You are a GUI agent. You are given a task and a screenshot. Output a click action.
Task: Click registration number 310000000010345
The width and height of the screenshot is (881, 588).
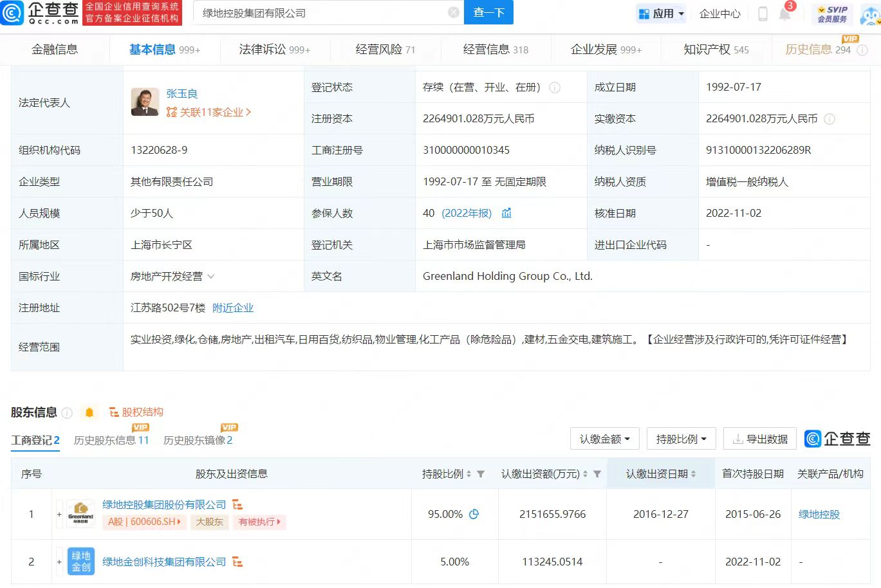tap(467, 151)
